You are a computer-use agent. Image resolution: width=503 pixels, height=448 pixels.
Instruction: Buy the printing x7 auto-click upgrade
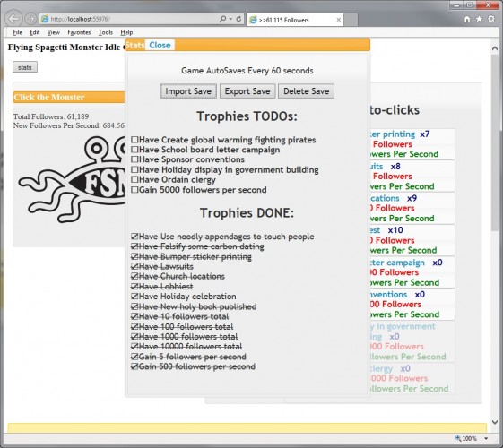click(x=412, y=144)
